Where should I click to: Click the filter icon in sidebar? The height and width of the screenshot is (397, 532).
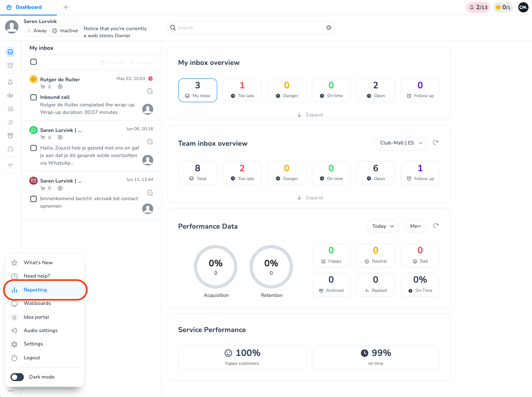tap(10, 165)
